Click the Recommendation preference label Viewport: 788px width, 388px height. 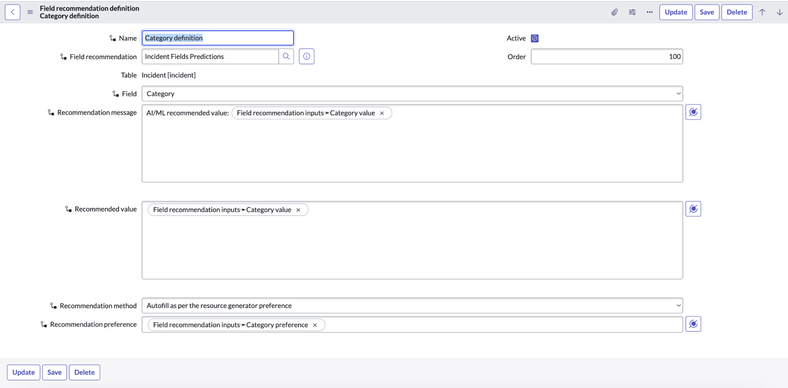tap(93, 325)
